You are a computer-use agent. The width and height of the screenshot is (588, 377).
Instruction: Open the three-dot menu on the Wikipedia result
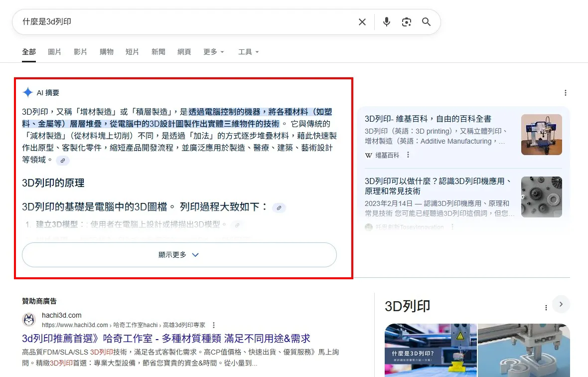click(407, 155)
